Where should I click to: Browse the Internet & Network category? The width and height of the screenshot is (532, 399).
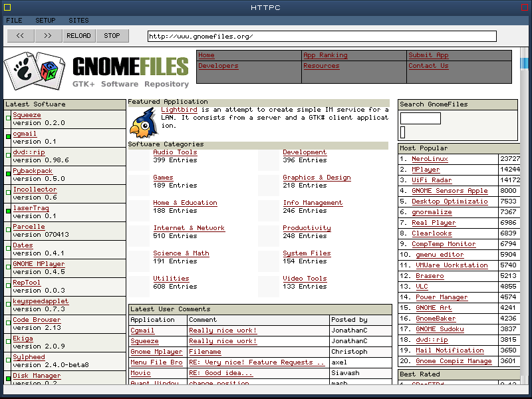point(189,228)
